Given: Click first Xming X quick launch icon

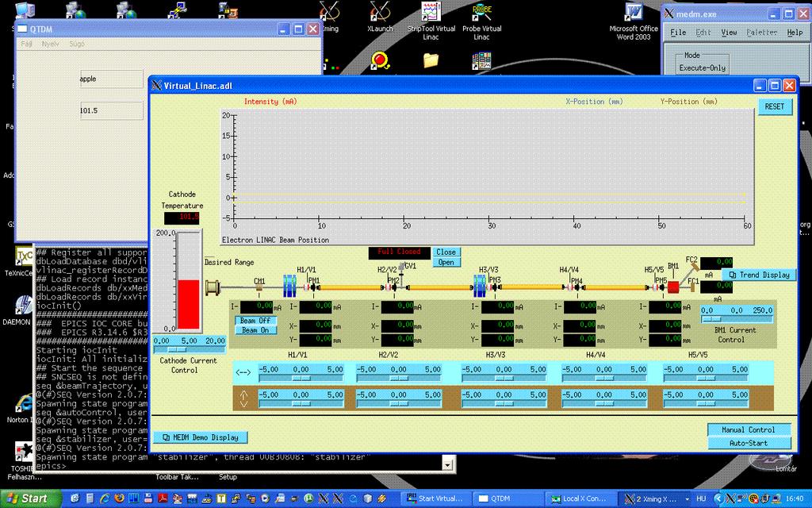Looking at the screenshot, I should pos(324,498).
